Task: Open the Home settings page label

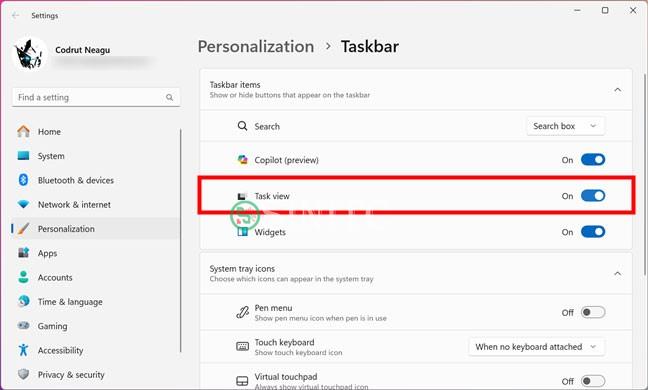Action: [49, 132]
